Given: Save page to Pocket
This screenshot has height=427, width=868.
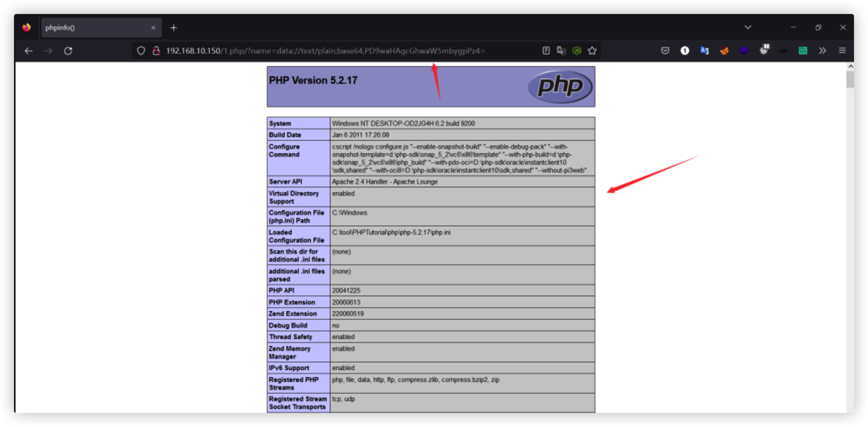Looking at the screenshot, I should [x=665, y=51].
